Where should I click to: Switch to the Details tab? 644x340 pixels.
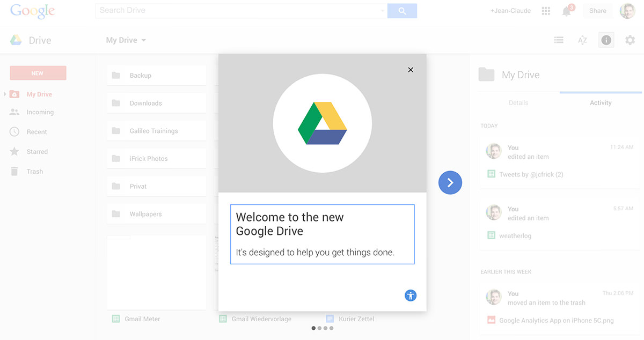[x=518, y=102]
